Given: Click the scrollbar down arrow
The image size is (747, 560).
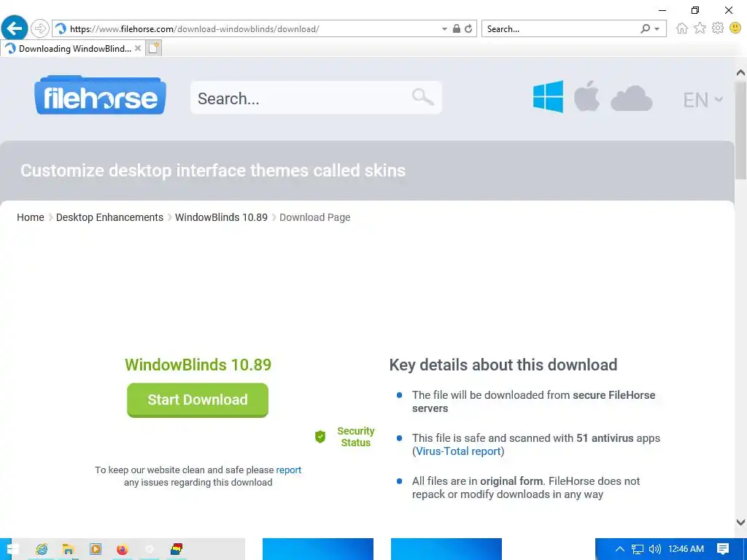Looking at the screenshot, I should (x=740, y=522).
